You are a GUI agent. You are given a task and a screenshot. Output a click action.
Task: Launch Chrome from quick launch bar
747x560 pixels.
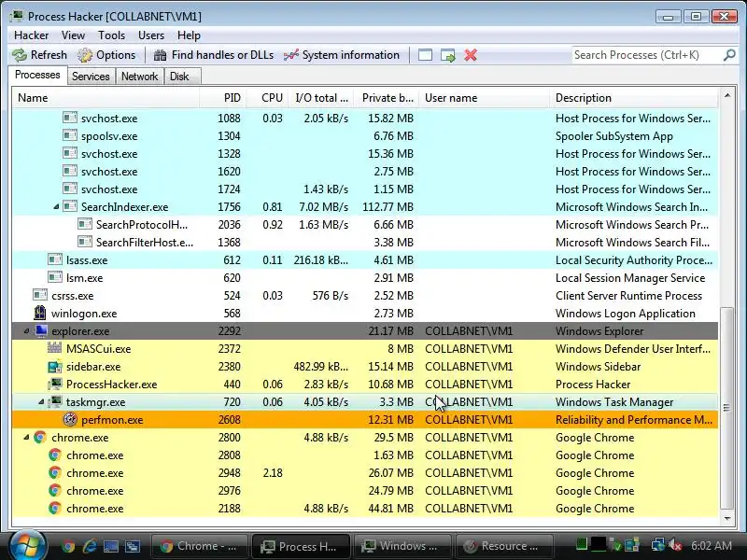click(x=68, y=546)
